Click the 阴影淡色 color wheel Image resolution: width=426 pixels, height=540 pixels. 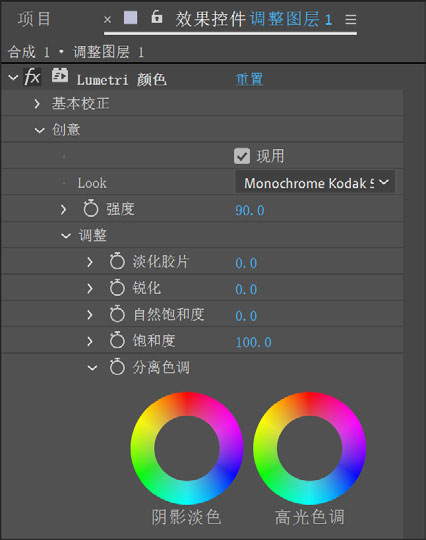coord(187,448)
